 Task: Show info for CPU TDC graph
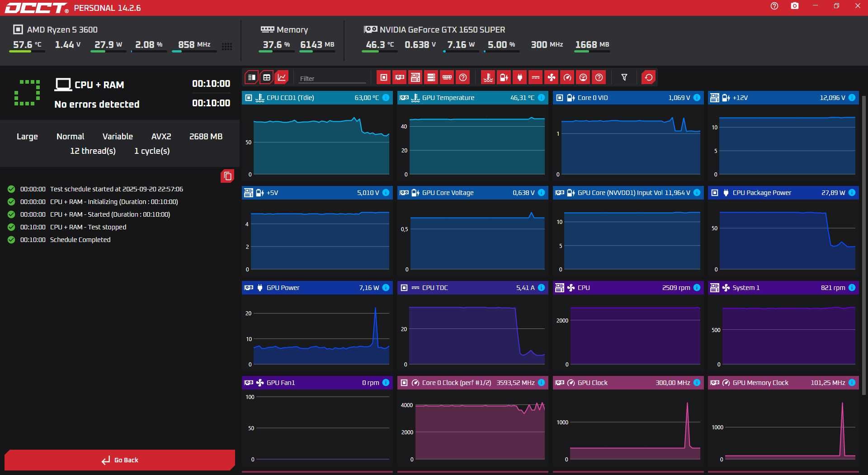tap(541, 288)
